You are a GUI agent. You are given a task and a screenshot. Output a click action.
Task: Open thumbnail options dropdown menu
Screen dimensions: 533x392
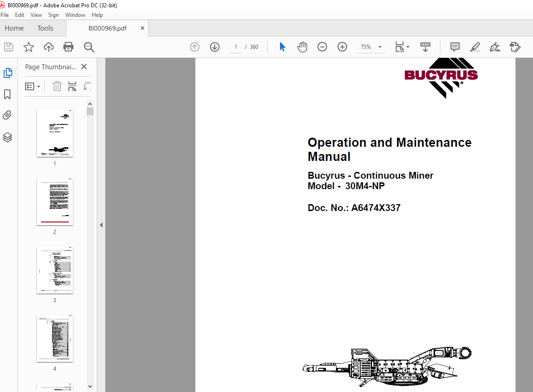[33, 86]
